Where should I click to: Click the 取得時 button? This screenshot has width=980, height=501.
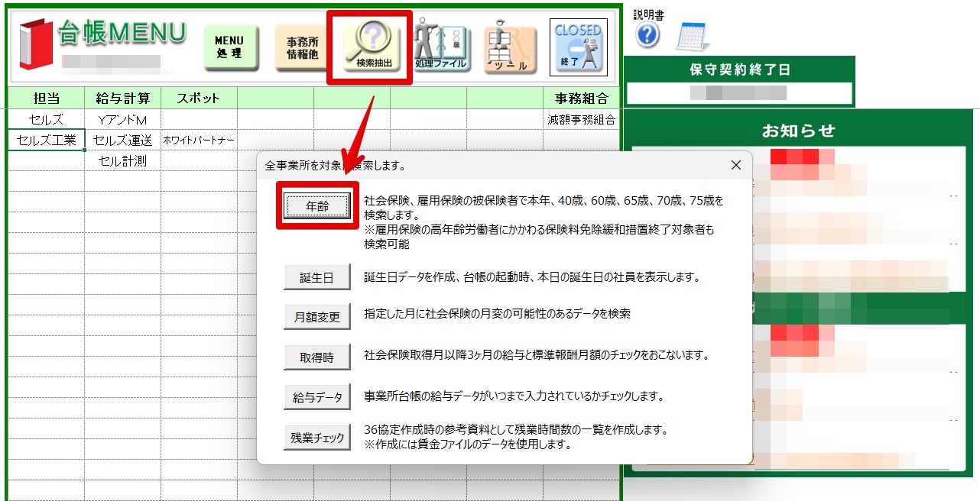[x=317, y=357]
